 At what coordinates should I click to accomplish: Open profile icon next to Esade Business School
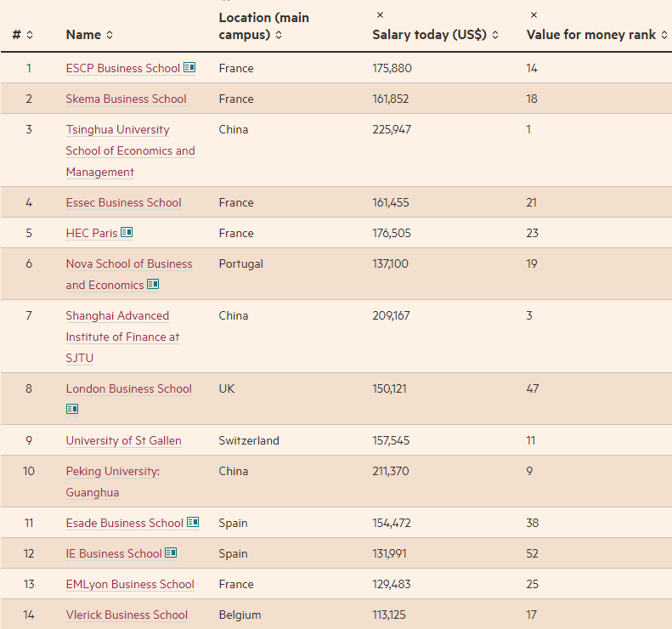(x=193, y=522)
